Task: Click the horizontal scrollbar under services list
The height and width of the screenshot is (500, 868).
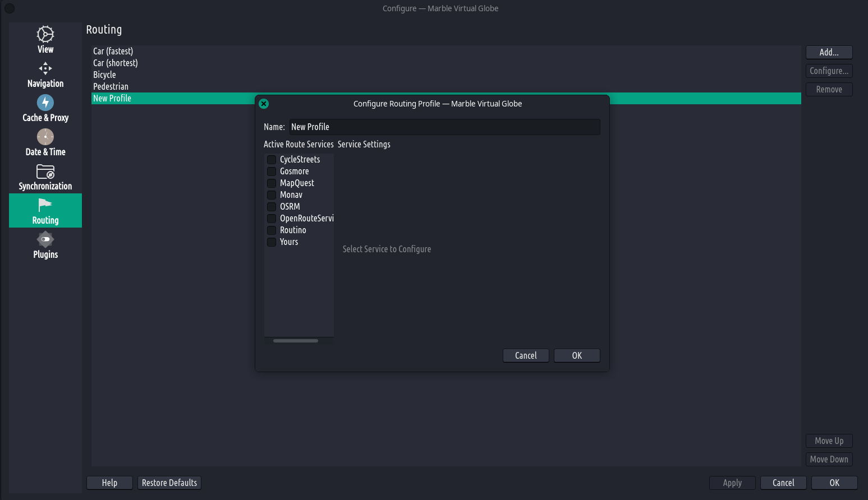Action: (296, 341)
